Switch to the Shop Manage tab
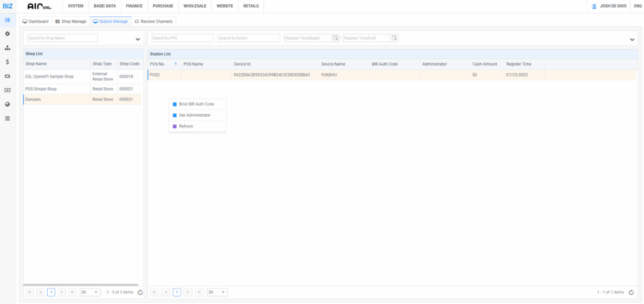 point(70,21)
